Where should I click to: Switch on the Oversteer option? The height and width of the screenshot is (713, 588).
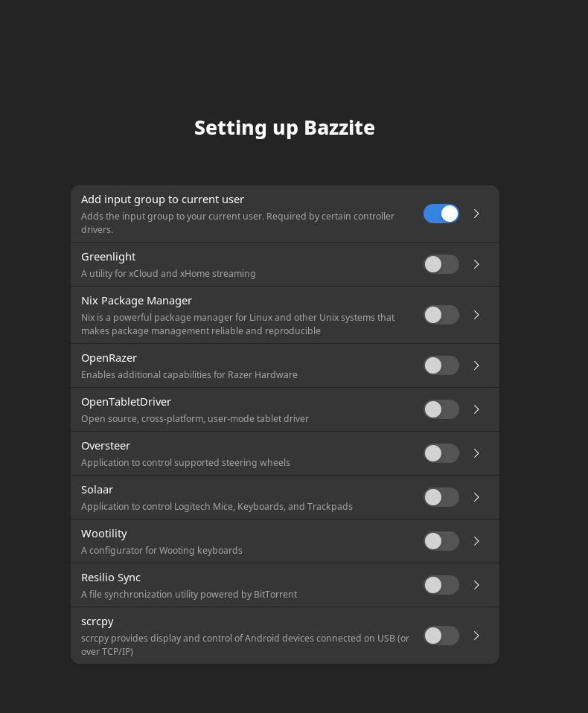pos(441,453)
